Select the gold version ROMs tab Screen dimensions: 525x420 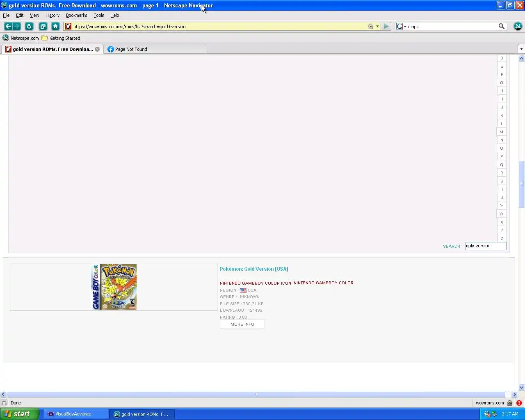coord(52,49)
